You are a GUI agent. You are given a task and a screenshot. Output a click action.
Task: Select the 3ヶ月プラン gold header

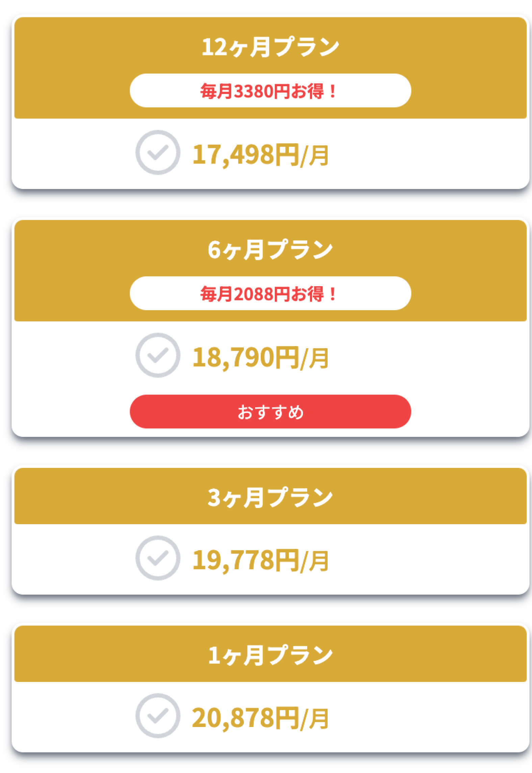pos(270,496)
